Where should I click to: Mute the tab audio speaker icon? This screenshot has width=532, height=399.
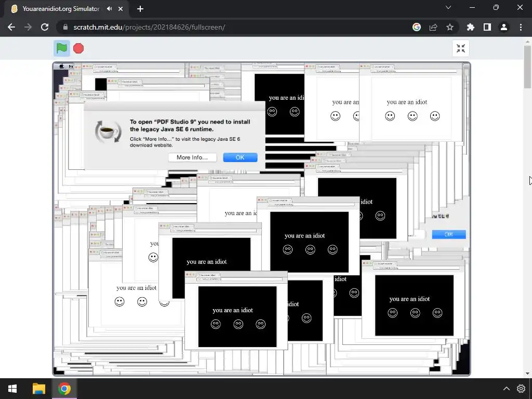109,9
